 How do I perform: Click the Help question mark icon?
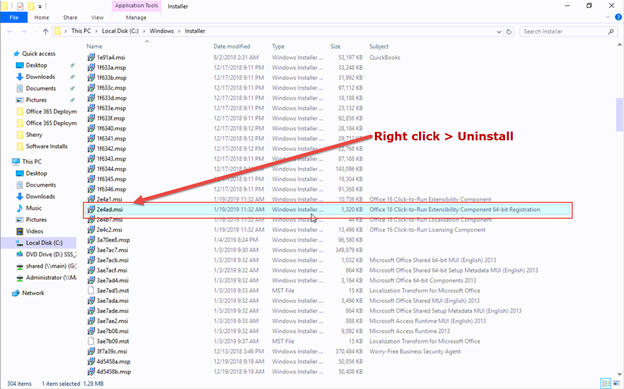point(618,17)
